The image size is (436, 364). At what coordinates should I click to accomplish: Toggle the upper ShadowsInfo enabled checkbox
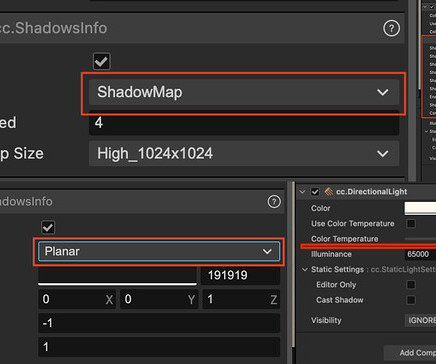pyautogui.click(x=101, y=61)
